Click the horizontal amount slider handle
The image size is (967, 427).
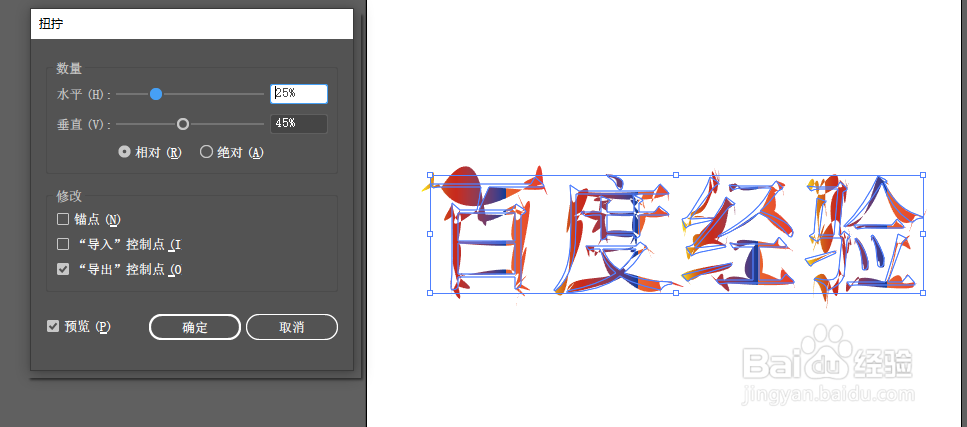pyautogui.click(x=156, y=94)
